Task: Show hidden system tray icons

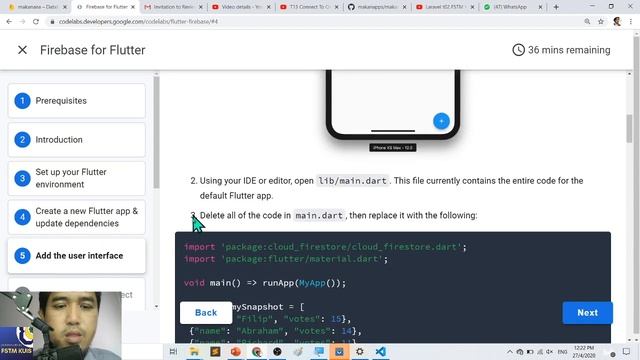Action: (510, 352)
